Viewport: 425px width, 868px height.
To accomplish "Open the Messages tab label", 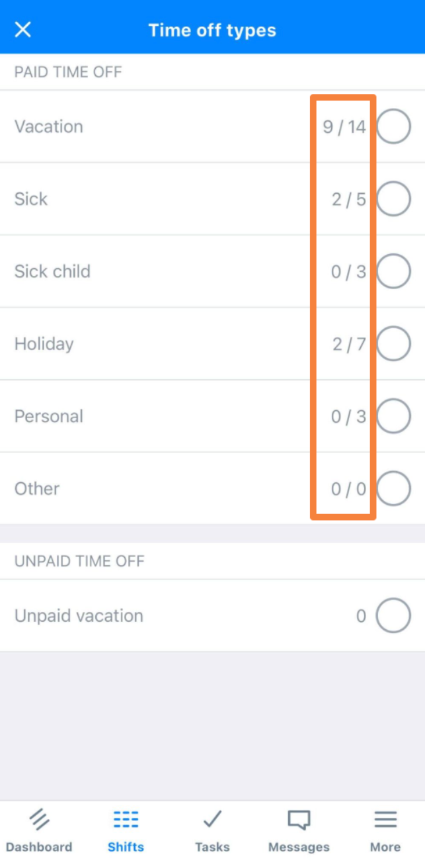I will coord(299,847).
